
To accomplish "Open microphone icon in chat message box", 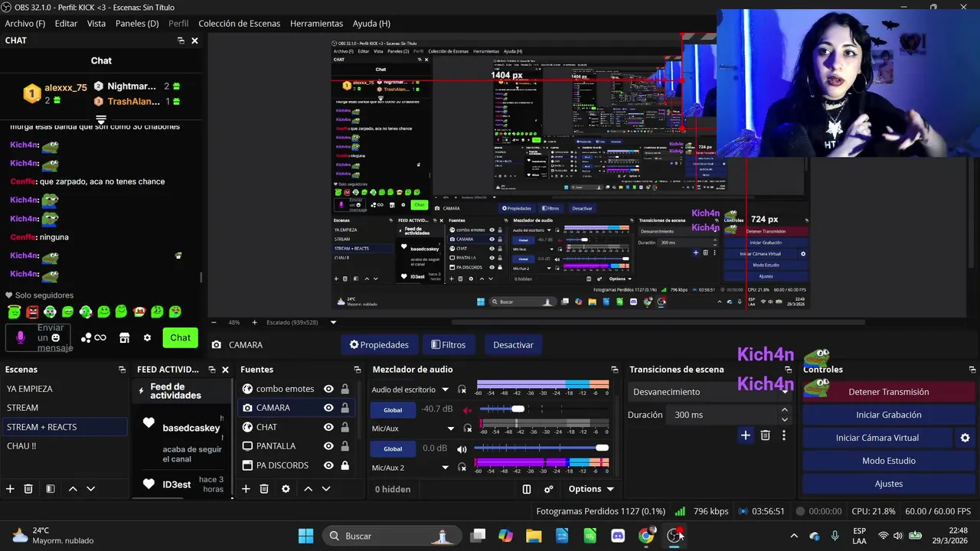I will coord(21,337).
